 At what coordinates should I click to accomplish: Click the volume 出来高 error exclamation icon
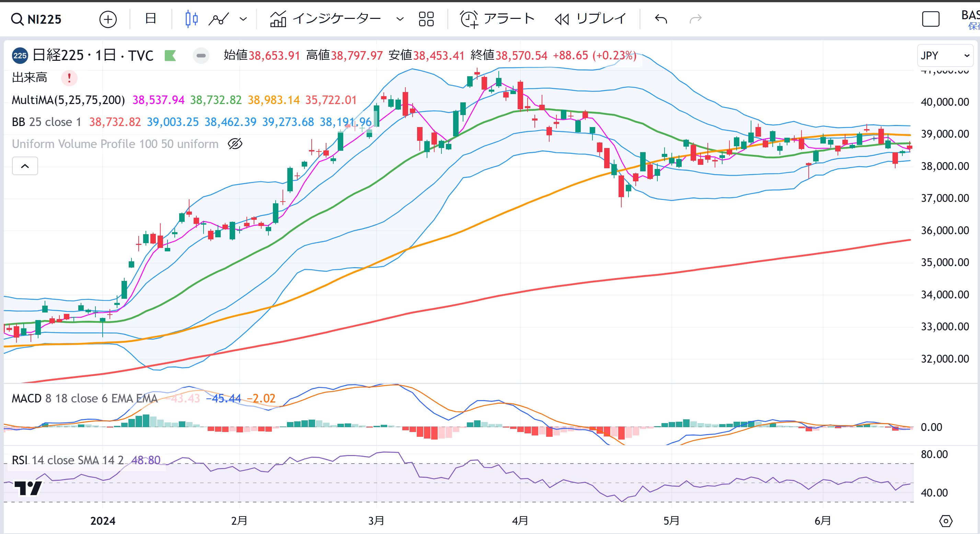coord(69,78)
